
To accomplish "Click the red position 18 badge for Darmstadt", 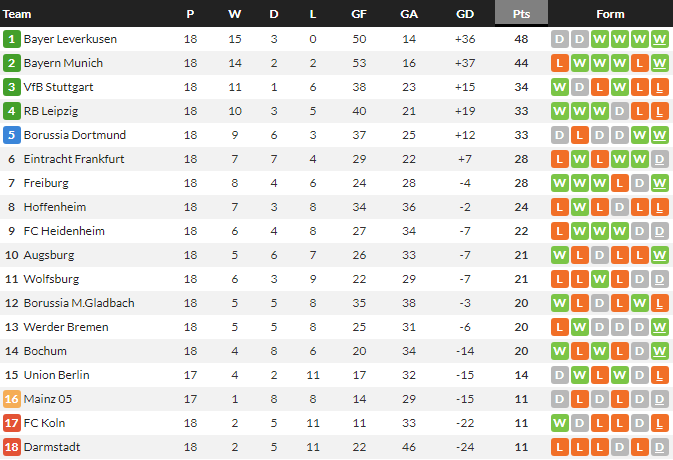I will click(x=12, y=447).
